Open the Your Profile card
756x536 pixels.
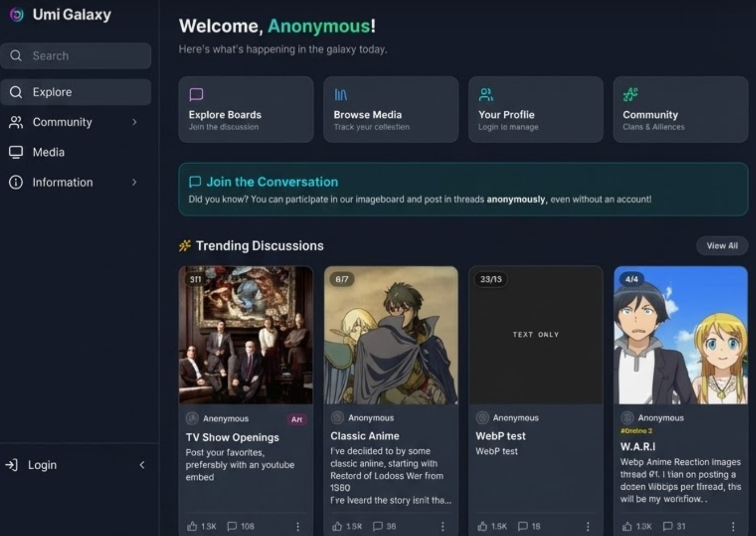coord(536,109)
